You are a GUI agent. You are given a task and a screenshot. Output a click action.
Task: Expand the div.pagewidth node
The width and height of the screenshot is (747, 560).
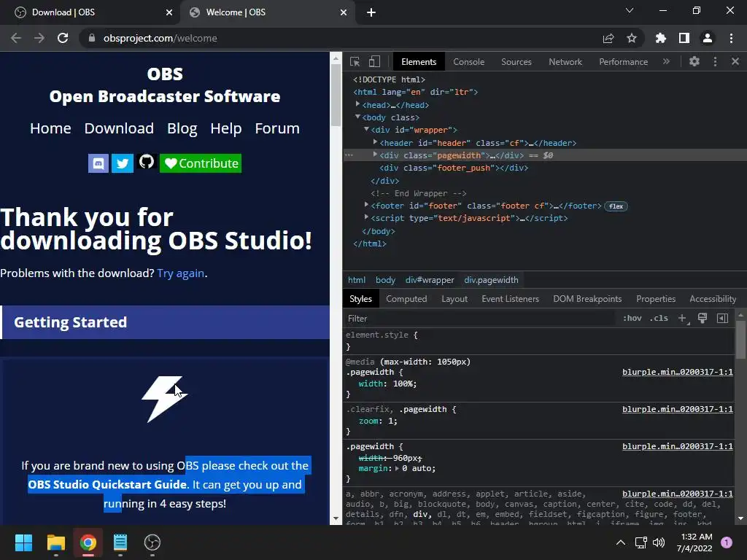[x=375, y=155]
